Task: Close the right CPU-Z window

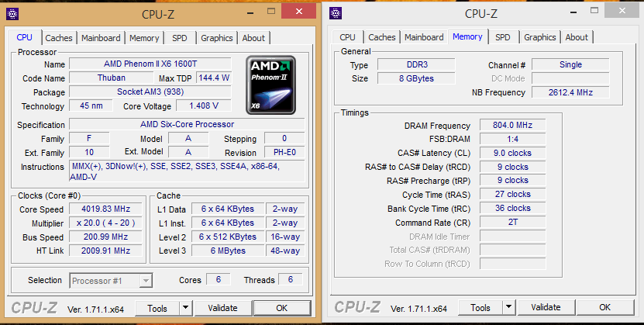Action: click(x=622, y=11)
